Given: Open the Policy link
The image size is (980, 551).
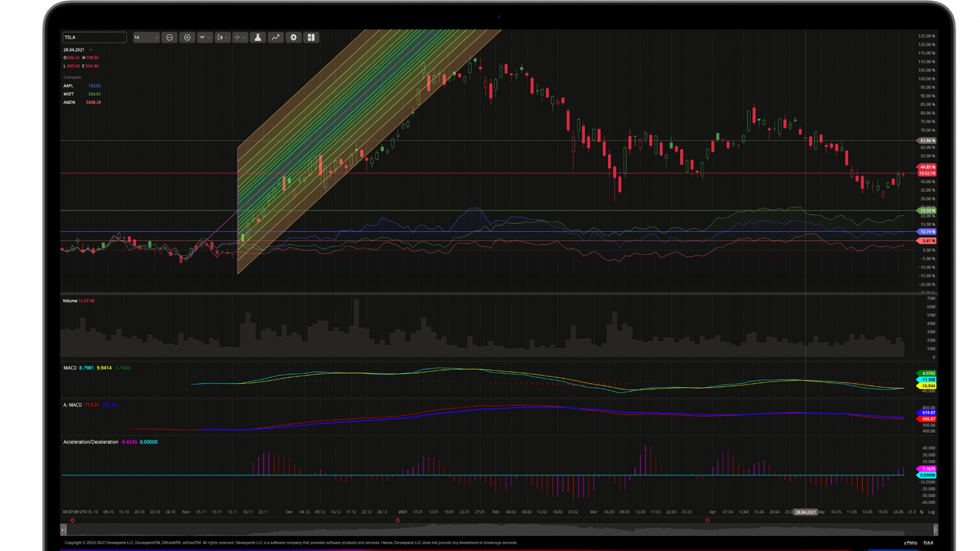Looking at the screenshot, I should [x=910, y=542].
